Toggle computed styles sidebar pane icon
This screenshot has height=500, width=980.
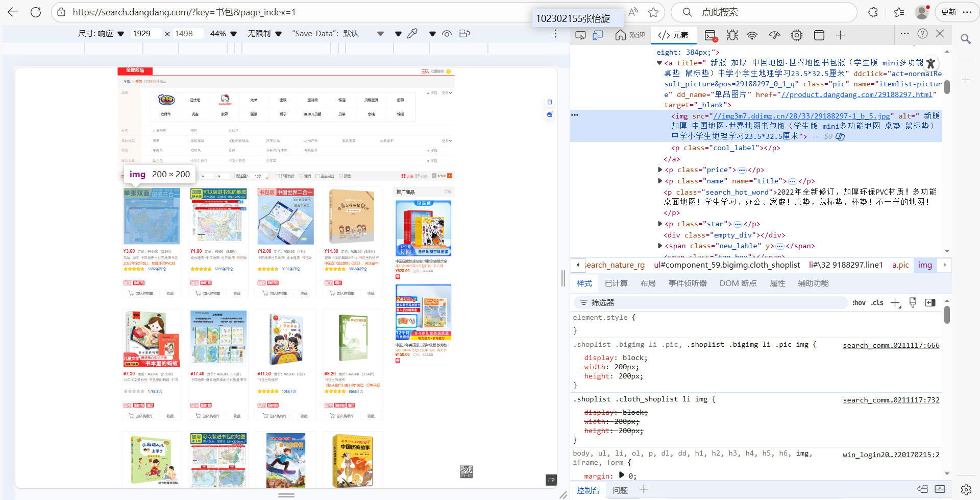pyautogui.click(x=930, y=302)
